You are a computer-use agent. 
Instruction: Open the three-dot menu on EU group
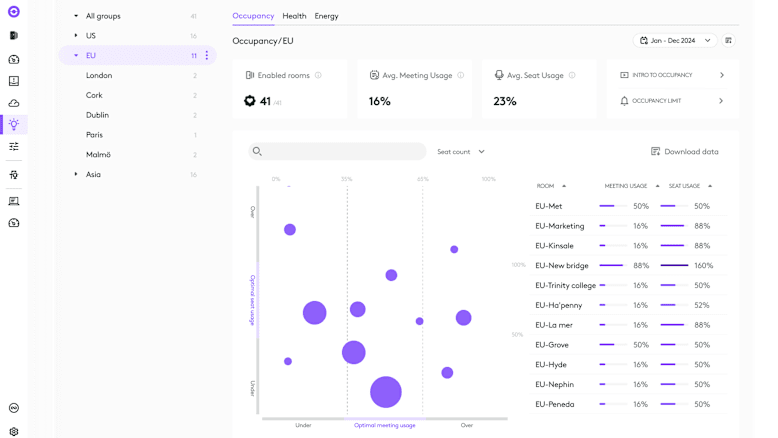[x=207, y=56]
